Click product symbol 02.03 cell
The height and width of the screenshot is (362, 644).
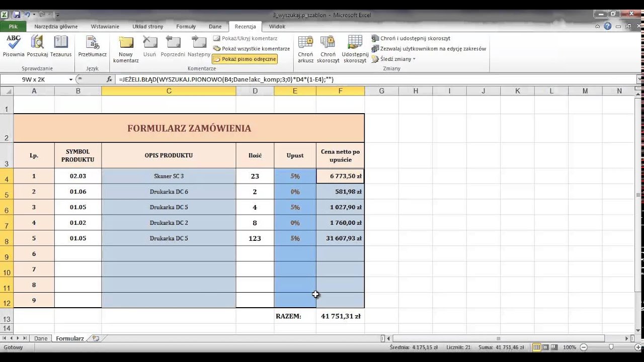[x=78, y=176]
